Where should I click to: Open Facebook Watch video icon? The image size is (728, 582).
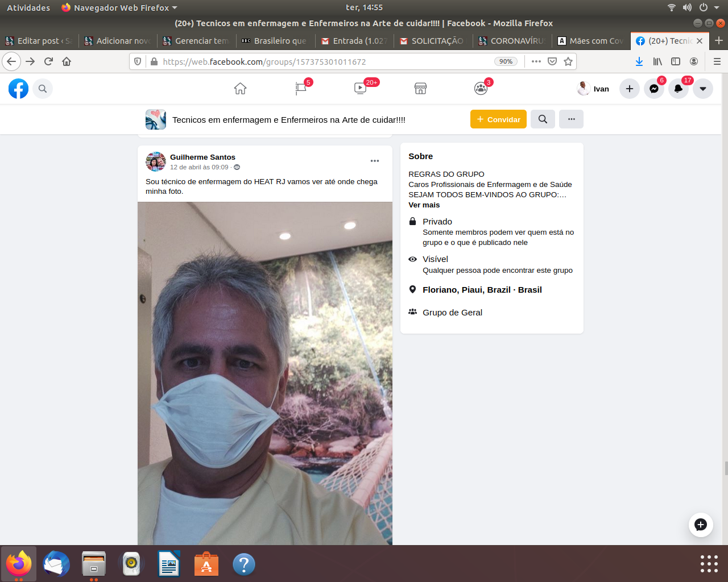pyautogui.click(x=361, y=89)
